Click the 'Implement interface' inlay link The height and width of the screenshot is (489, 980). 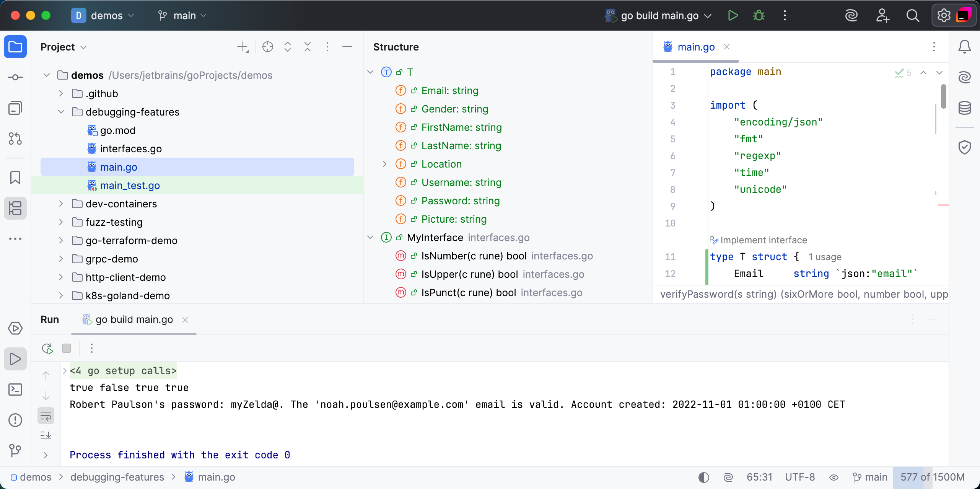[763, 240]
